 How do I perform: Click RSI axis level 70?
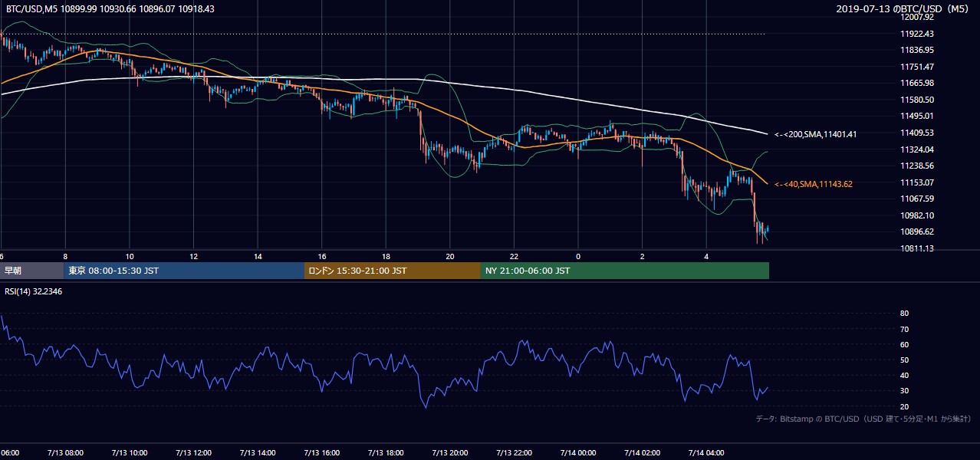(x=904, y=329)
